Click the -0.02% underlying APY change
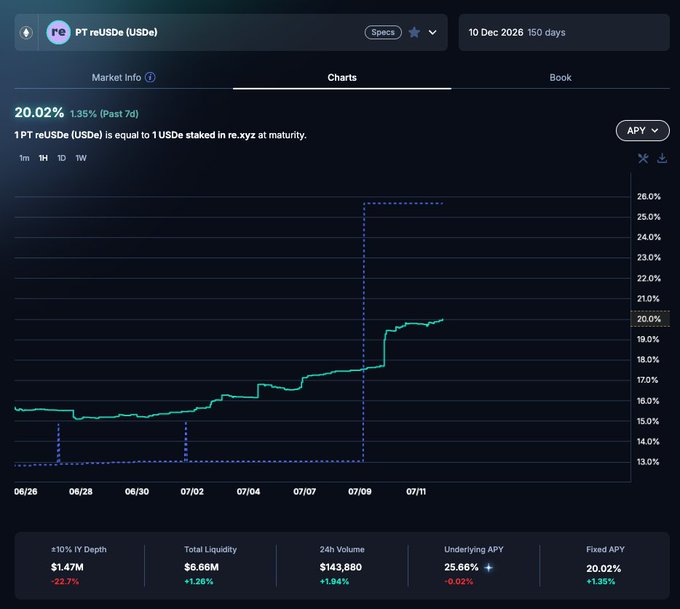The width and height of the screenshot is (680, 609). (x=458, y=581)
